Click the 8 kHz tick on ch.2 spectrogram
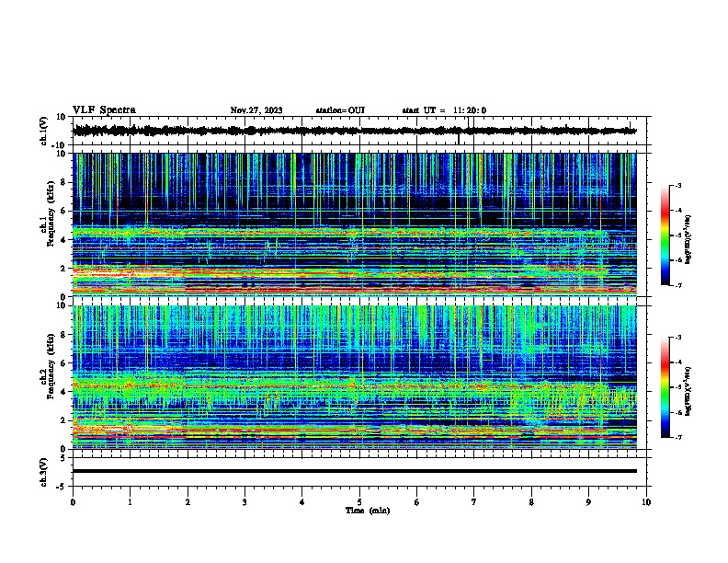Screen dimensions: 728x563 63,335
